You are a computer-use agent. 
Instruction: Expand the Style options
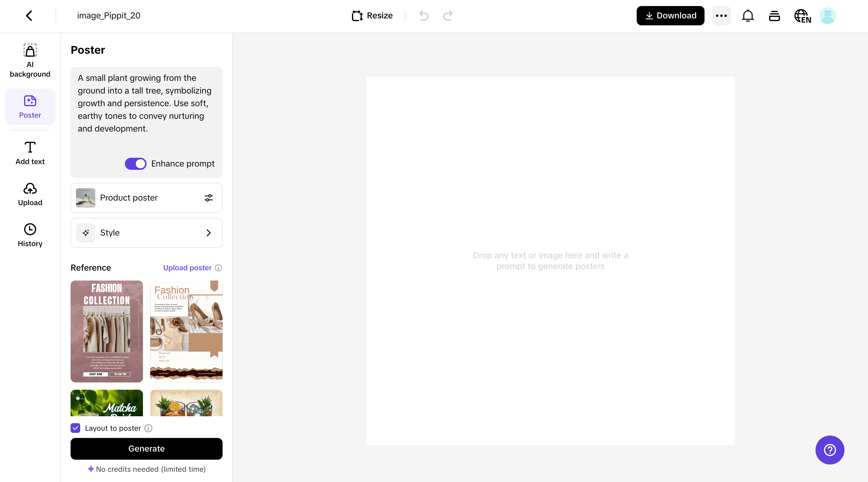click(208, 233)
